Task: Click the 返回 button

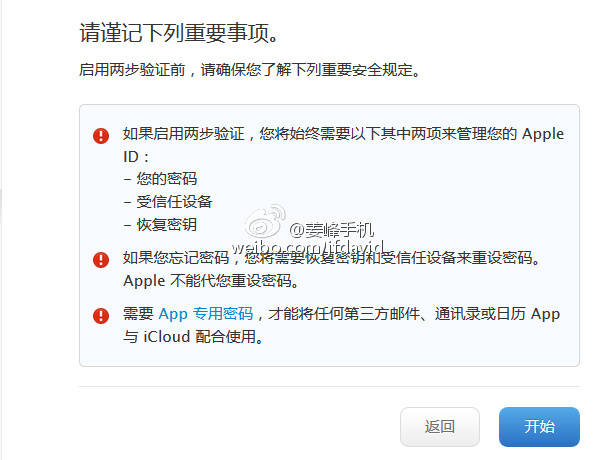Action: click(440, 427)
